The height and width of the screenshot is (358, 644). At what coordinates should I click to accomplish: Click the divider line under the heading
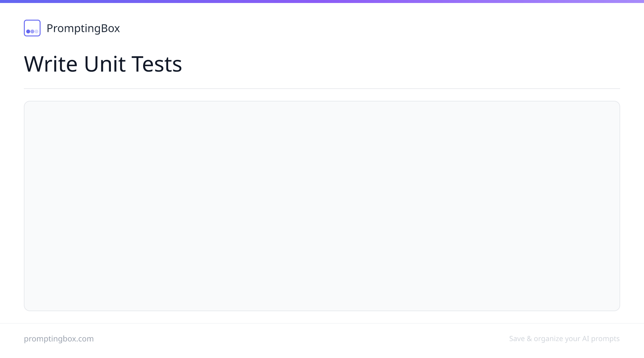[x=322, y=89]
